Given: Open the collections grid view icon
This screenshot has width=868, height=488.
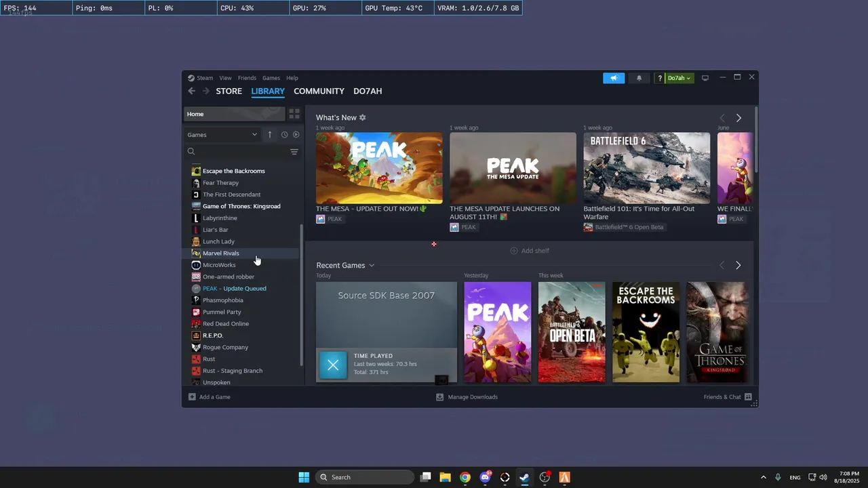Looking at the screenshot, I should pos(294,114).
